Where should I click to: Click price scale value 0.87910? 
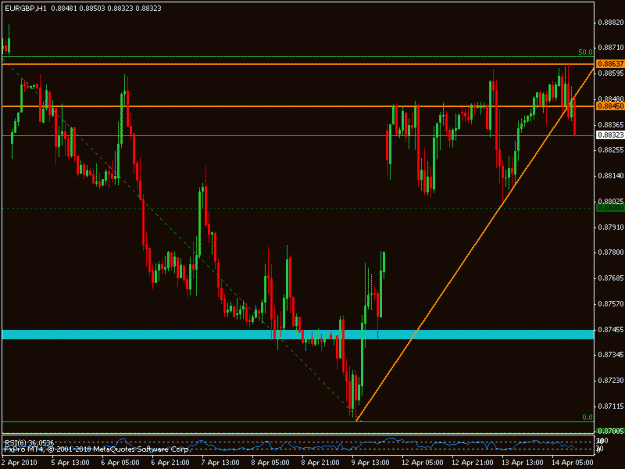610,227
